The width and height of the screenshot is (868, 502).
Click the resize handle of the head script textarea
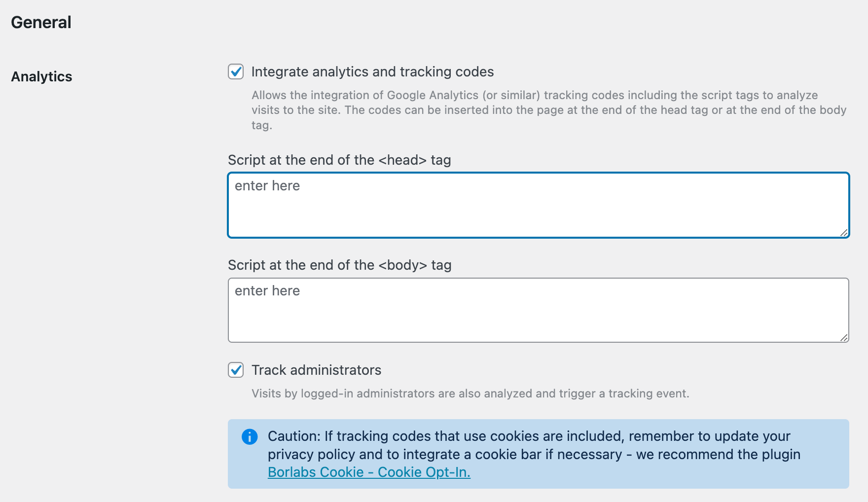844,233
